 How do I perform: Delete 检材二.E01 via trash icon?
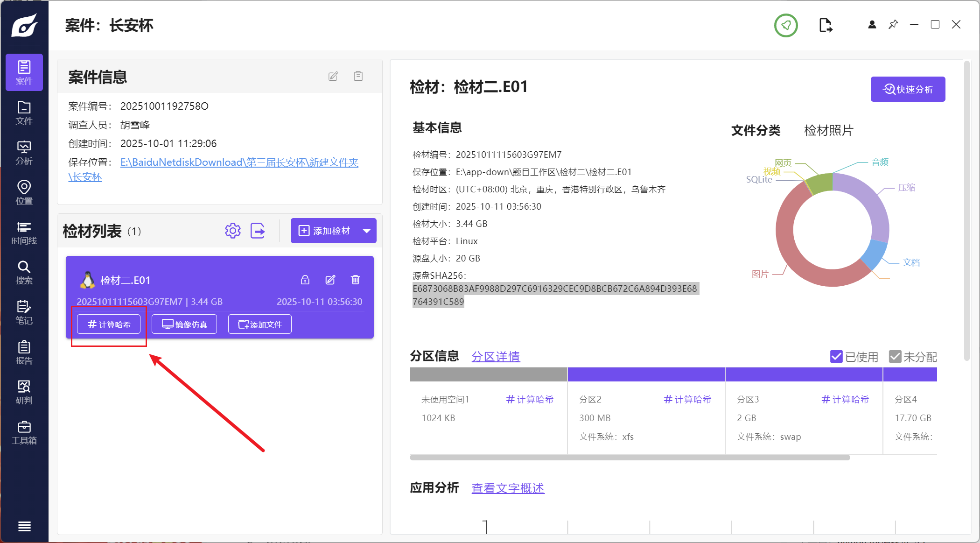point(355,280)
